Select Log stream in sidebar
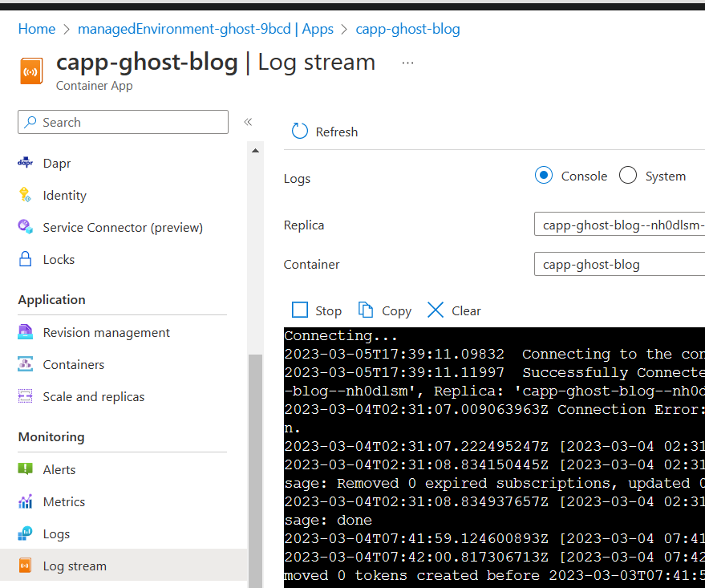Image resolution: width=705 pixels, height=588 pixels. pyautogui.click(x=123, y=566)
